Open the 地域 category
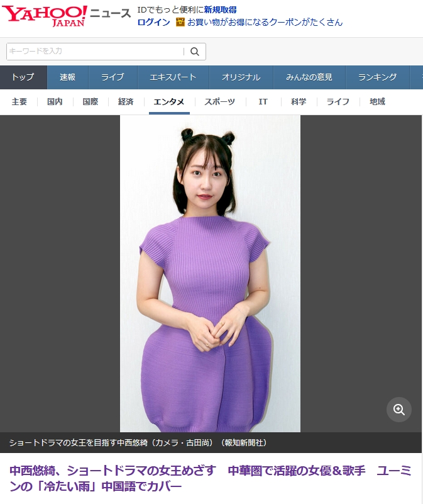 [377, 102]
